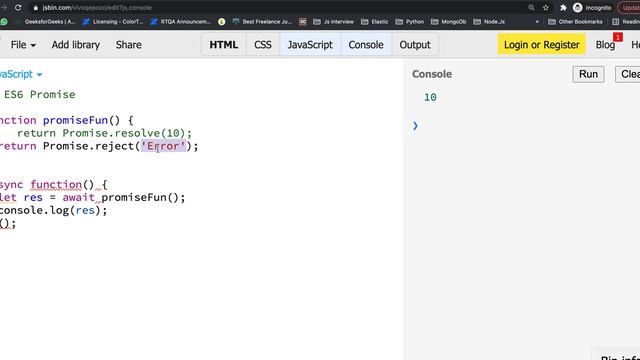Click the red Blog notification badge
This screenshot has height=360, width=640.
click(618, 37)
